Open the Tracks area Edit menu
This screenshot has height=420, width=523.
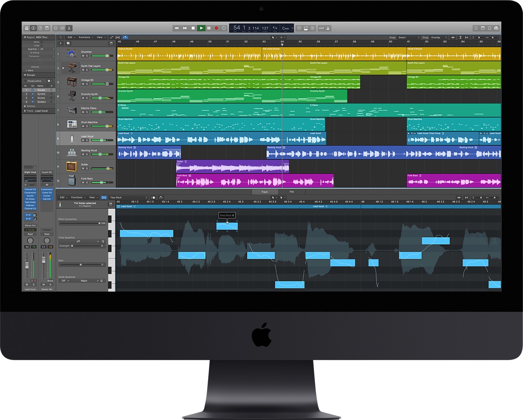pyautogui.click(x=71, y=38)
